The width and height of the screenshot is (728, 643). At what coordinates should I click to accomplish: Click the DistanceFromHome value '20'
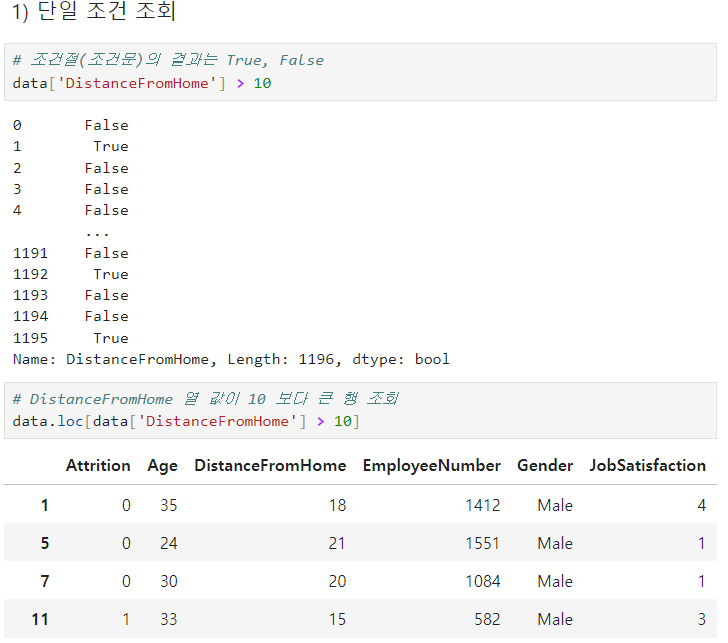338,581
